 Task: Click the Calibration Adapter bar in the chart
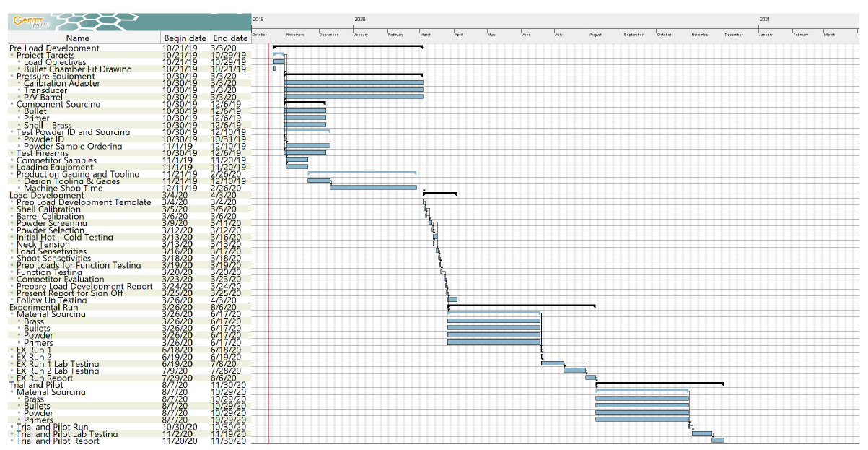click(x=354, y=83)
